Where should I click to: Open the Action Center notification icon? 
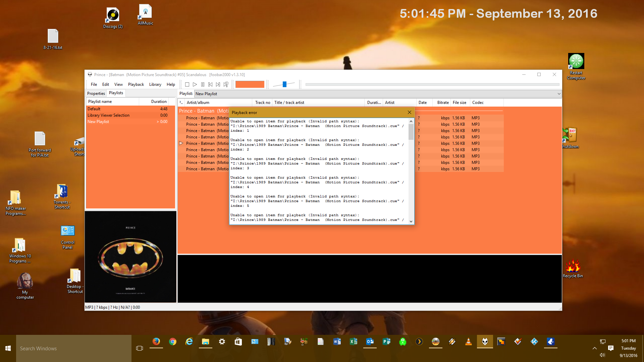click(x=611, y=348)
